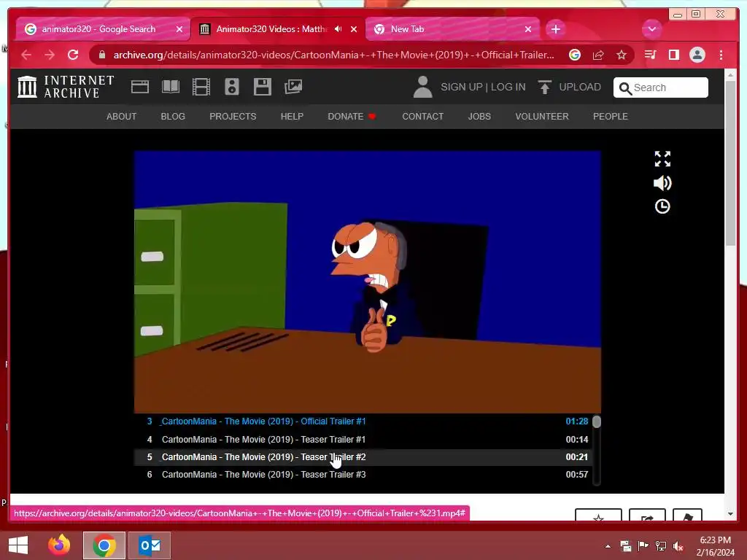Click the Google icon in address bar
The width and height of the screenshot is (747, 560).
coord(575,55)
